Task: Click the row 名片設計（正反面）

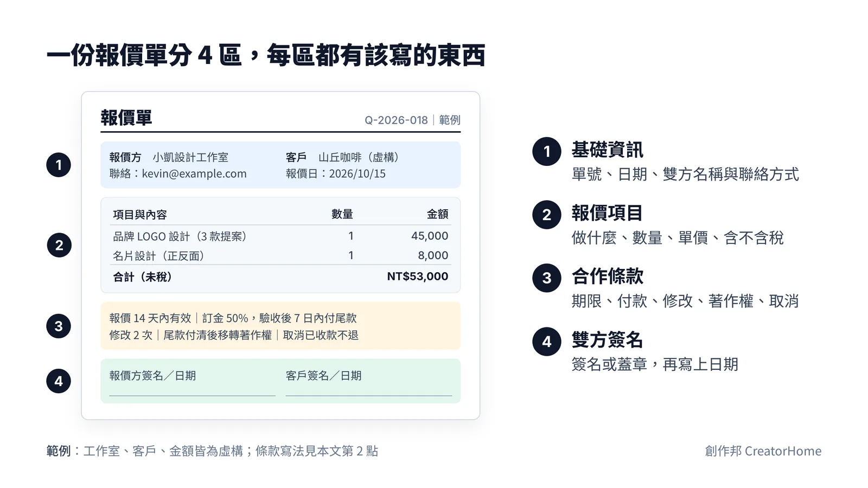Action: [280, 255]
